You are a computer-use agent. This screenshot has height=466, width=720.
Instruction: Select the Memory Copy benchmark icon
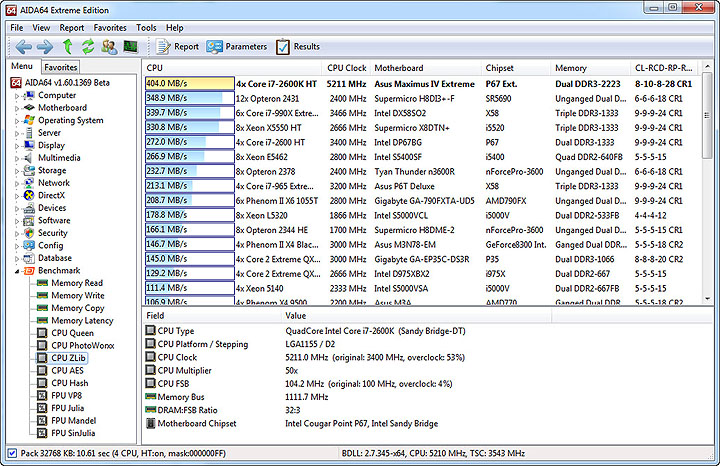pos(42,308)
